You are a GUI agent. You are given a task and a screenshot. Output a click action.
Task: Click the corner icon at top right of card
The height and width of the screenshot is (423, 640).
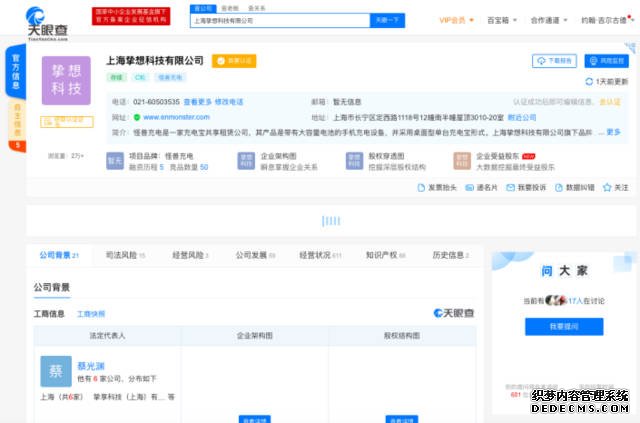[631, 47]
